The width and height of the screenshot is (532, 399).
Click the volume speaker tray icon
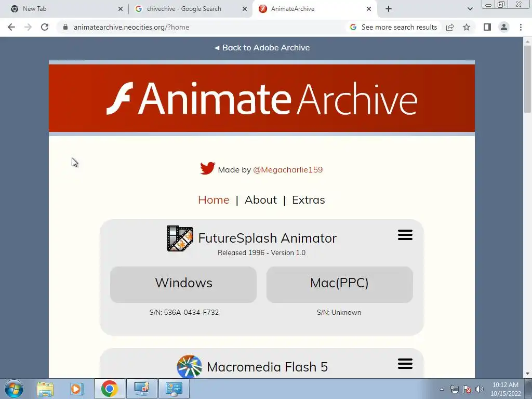(x=480, y=389)
